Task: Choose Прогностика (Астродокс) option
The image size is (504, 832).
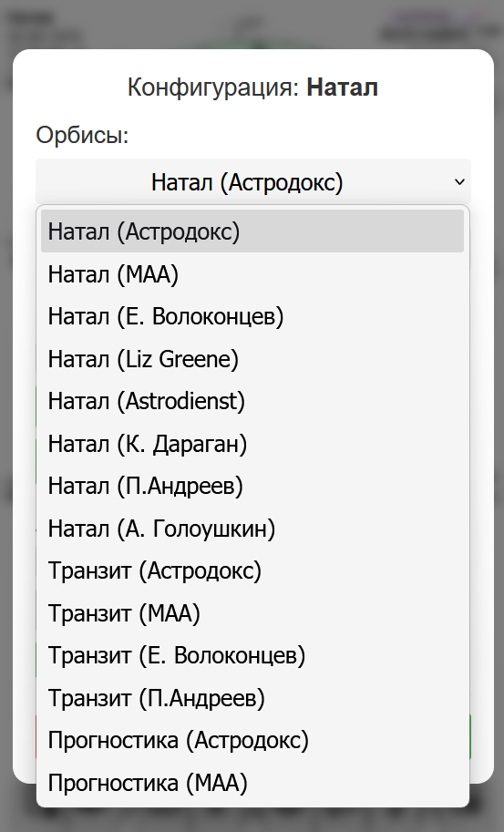Action: (252, 741)
